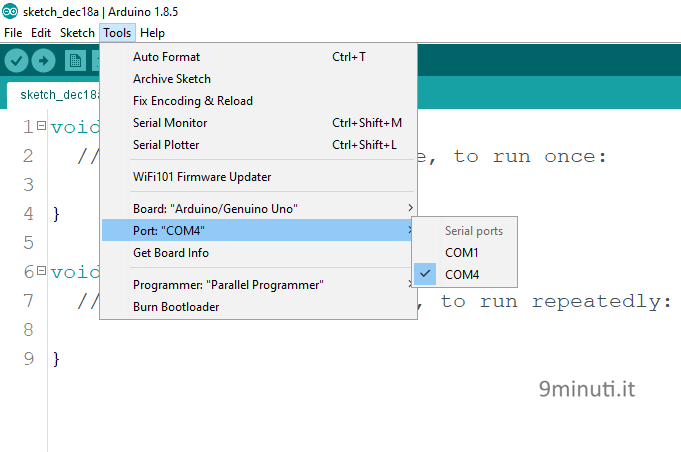Click line number 3 in gutter
Screen dimensions: 681x452
[28, 185]
